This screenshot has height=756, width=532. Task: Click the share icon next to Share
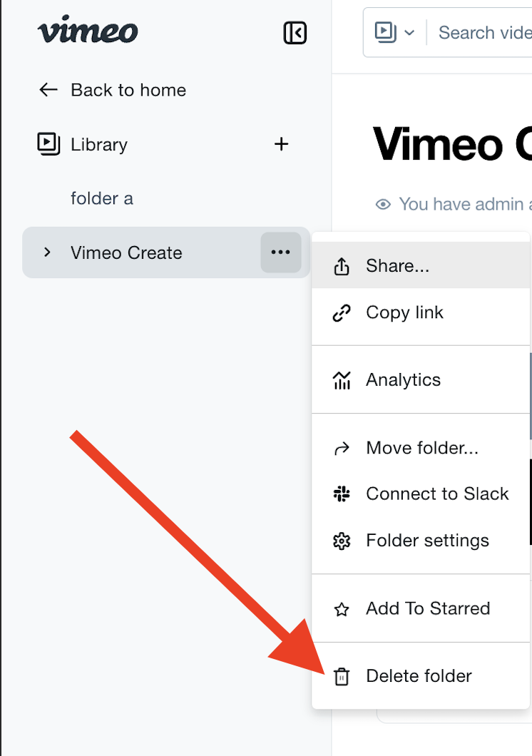(342, 265)
